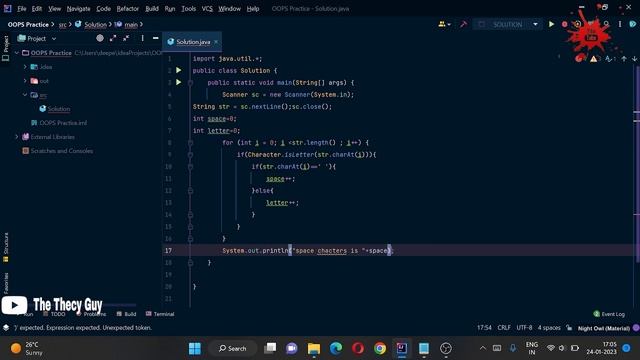
Task: Go to previous highlighted error using up arrow
Action: (624, 59)
